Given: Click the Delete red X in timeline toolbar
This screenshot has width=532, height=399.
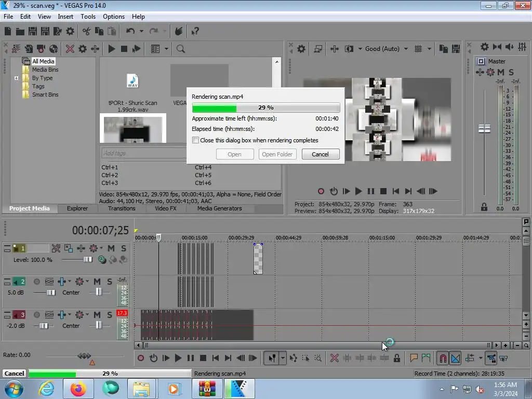Looking at the screenshot, I should pos(335,358).
